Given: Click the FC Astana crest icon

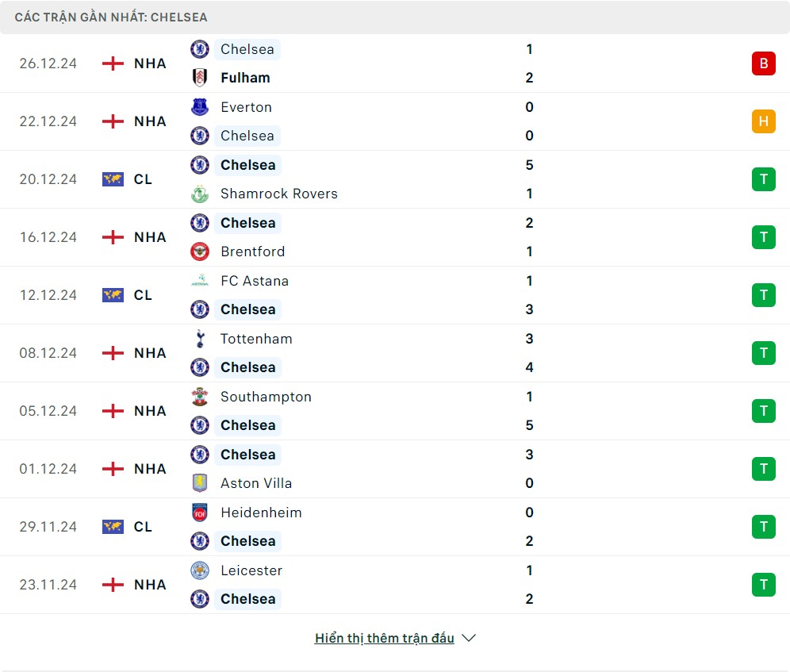Looking at the screenshot, I should coord(200,281).
